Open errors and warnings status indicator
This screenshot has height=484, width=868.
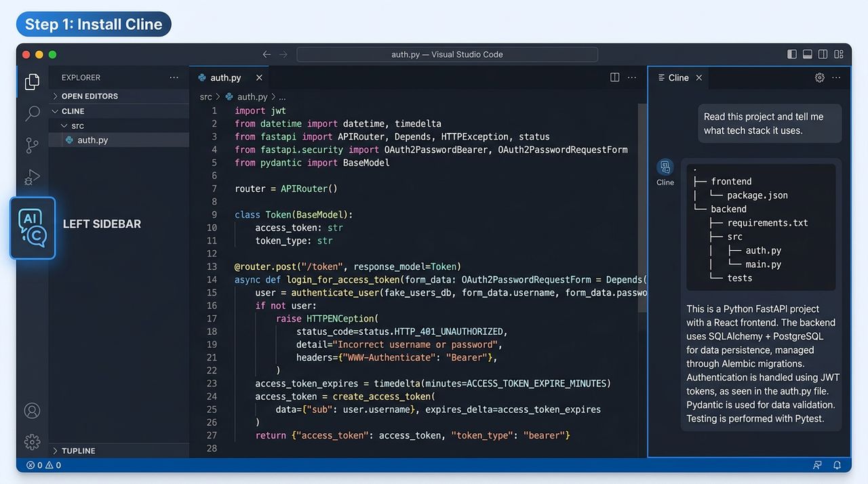click(43, 465)
